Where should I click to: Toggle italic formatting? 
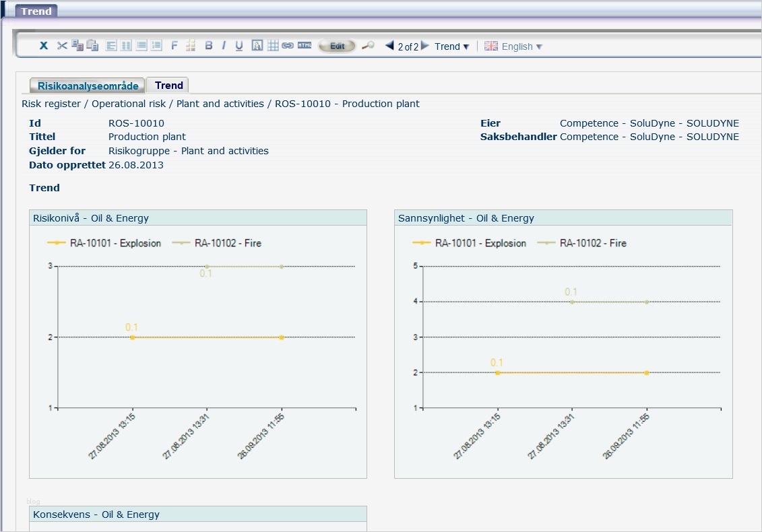224,46
